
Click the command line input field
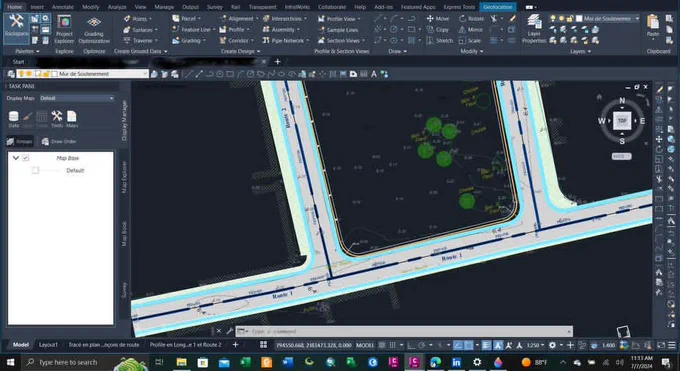(x=404, y=332)
